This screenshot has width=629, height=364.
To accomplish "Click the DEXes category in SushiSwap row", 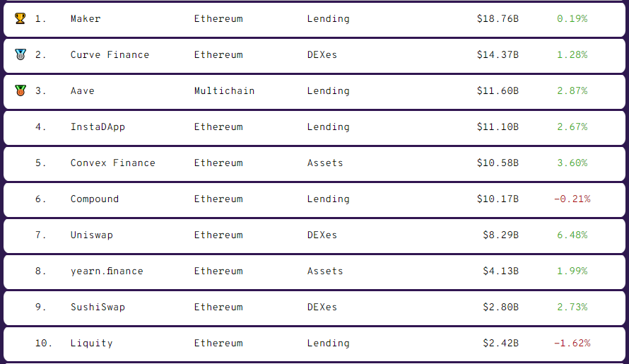I will (x=322, y=307).
